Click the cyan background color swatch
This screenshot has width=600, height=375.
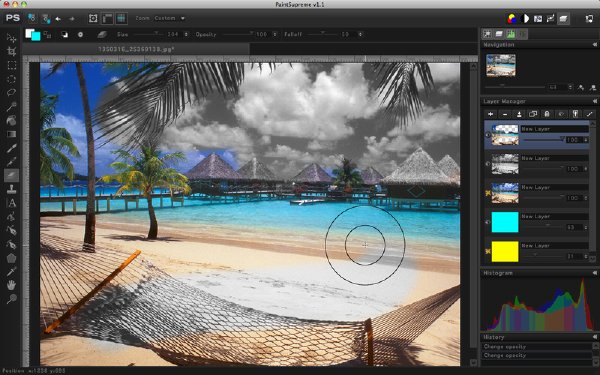pyautogui.click(x=36, y=37)
